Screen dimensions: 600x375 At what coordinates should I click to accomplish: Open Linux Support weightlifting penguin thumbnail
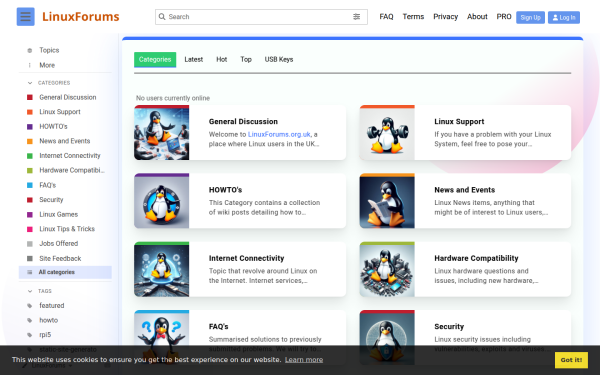tap(387, 133)
